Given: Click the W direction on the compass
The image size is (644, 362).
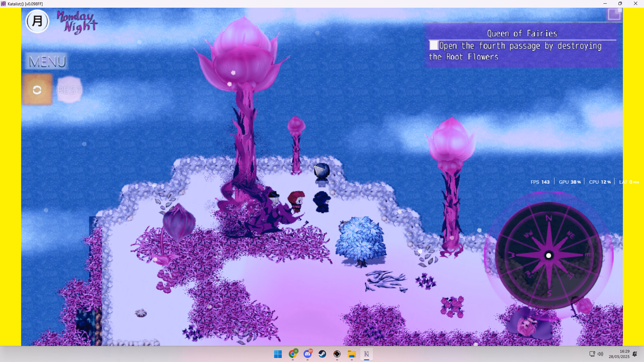Looking at the screenshot, I should click(511, 255).
